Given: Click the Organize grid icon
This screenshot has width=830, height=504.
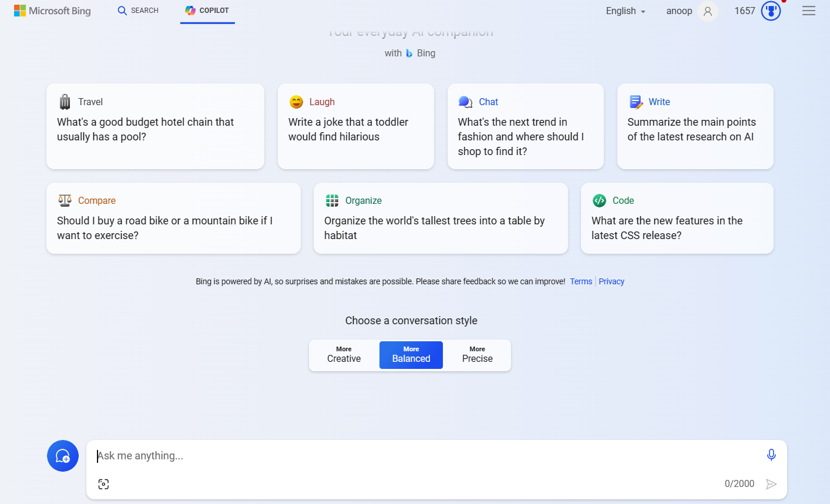Looking at the screenshot, I should tap(332, 201).
